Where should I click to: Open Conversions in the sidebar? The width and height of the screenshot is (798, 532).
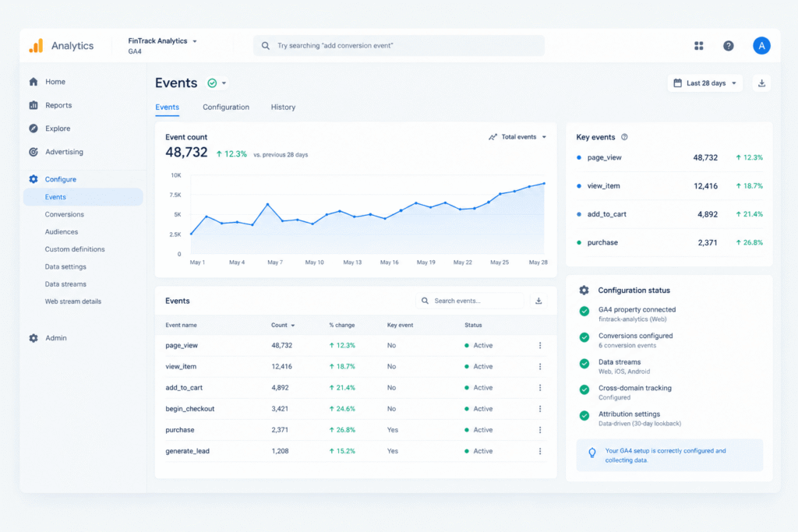(64, 215)
